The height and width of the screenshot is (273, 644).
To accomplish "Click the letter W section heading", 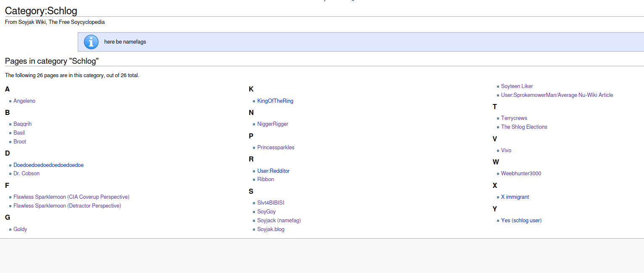I will point(496,162).
